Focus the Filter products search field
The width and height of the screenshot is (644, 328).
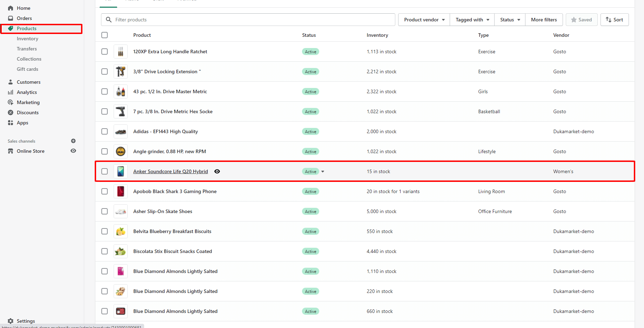tap(253, 20)
